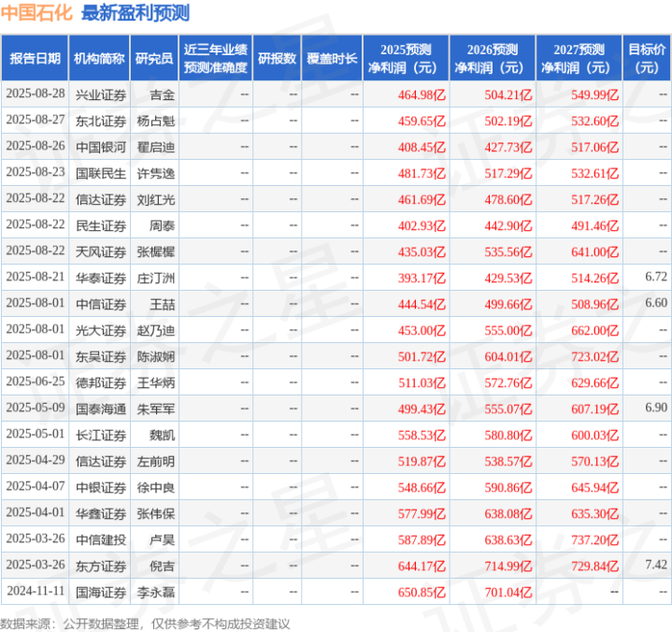Open analyst 张伟保 of 华鑫证券

click(156, 513)
